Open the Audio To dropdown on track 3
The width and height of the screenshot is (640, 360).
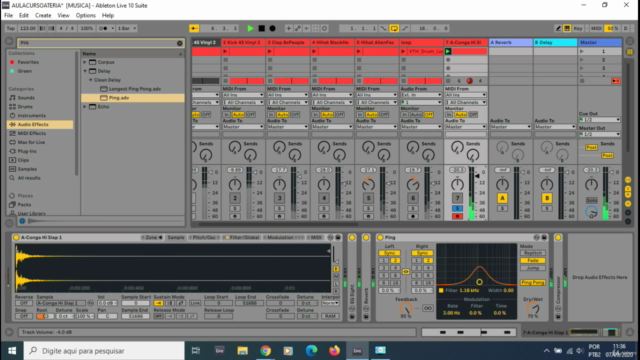tap(287, 127)
